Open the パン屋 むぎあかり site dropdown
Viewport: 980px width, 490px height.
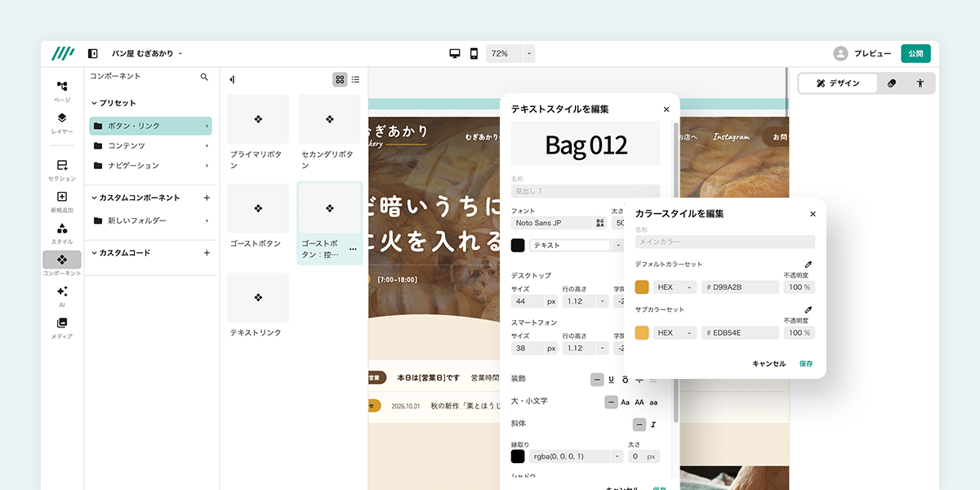click(x=147, y=53)
